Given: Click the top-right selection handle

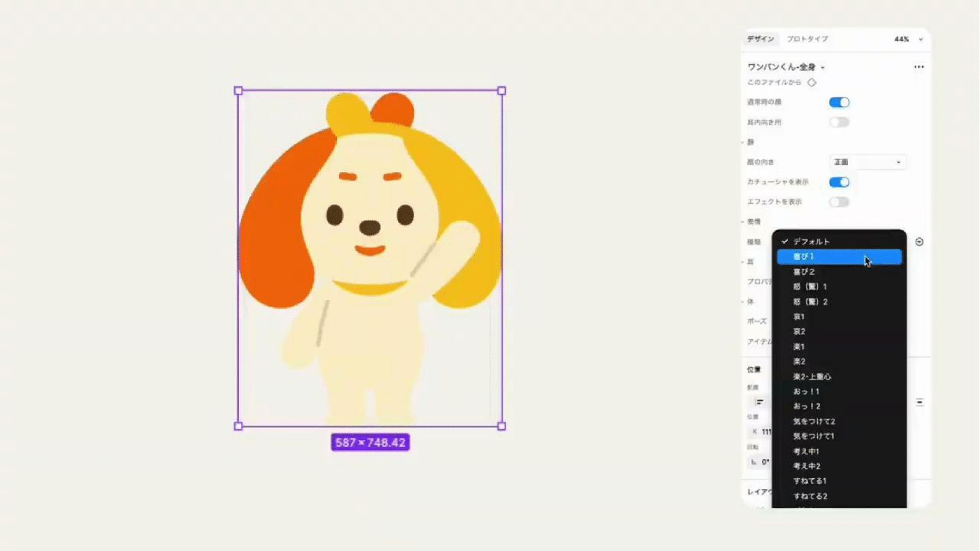Looking at the screenshot, I should click(x=502, y=90).
